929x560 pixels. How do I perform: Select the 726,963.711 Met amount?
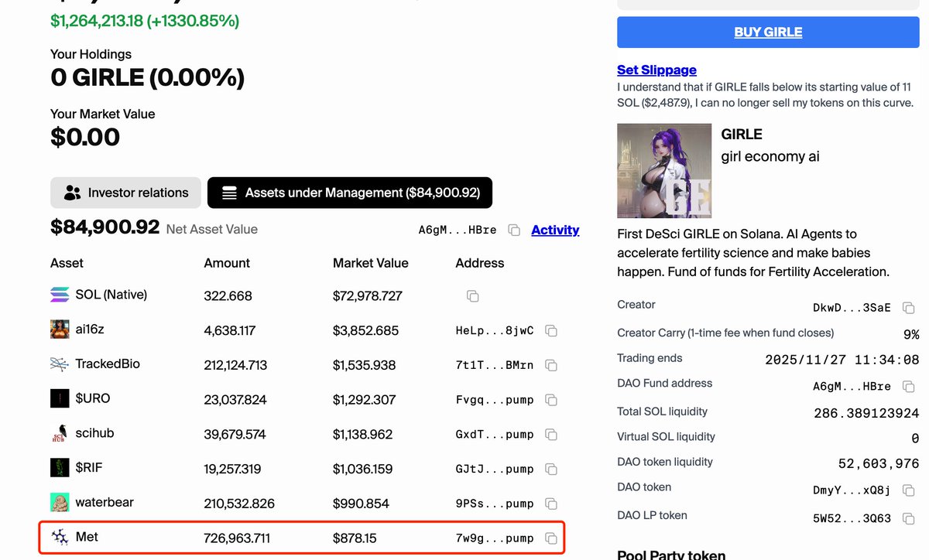[x=237, y=538]
